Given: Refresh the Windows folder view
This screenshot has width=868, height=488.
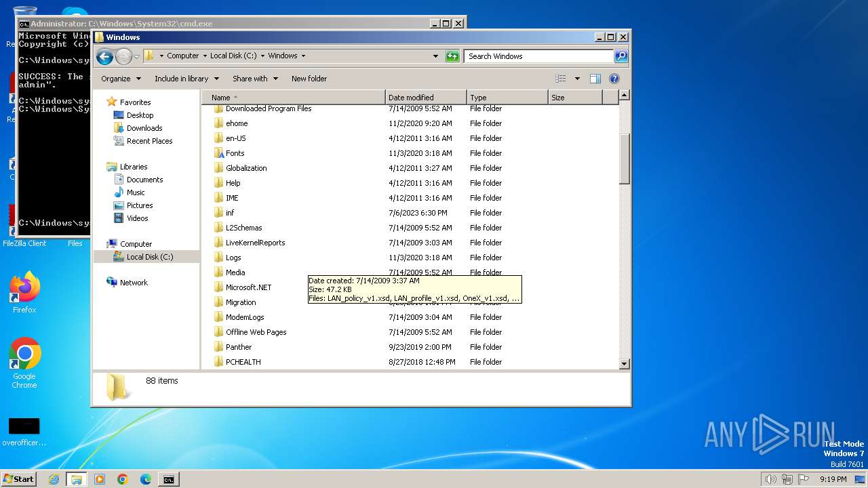Looking at the screenshot, I should (x=452, y=56).
